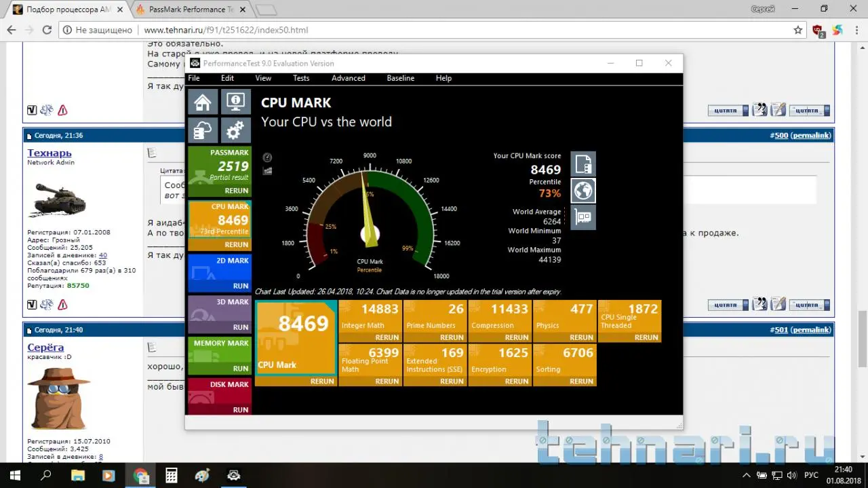Rerun the Physics test
The image size is (868, 488).
pos(581,337)
